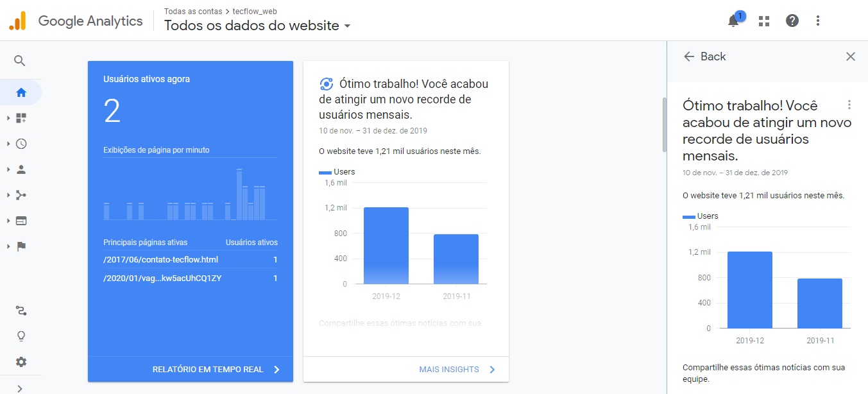Expand Realtime section arrow
The image size is (868, 394).
(x=8, y=144)
